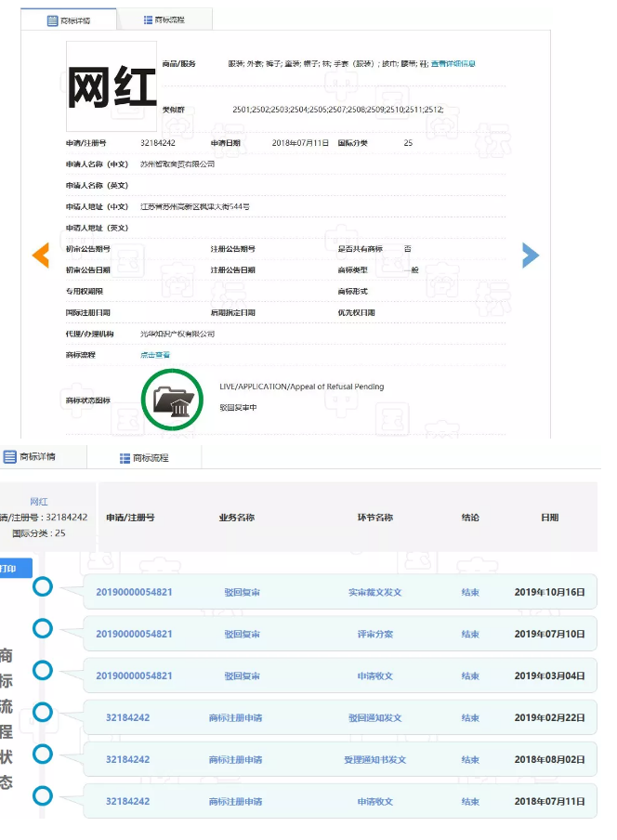Click 结束 in the 实审裁文发文 row
Viewport: 617px width, 840px height.
(470, 592)
